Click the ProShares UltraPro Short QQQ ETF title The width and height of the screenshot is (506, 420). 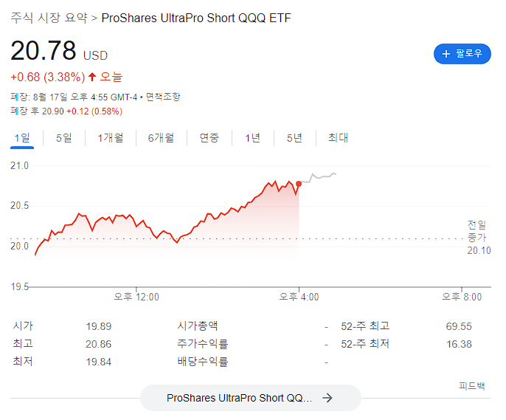click(x=196, y=18)
